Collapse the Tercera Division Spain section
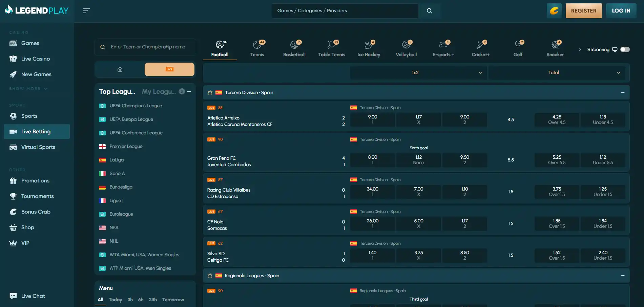644x307 pixels. tap(623, 92)
